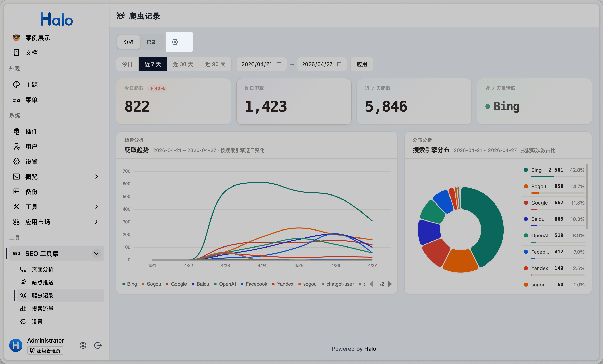Click the distribution list scrollbar
This screenshot has width=603, height=364.
pyautogui.click(x=588, y=196)
